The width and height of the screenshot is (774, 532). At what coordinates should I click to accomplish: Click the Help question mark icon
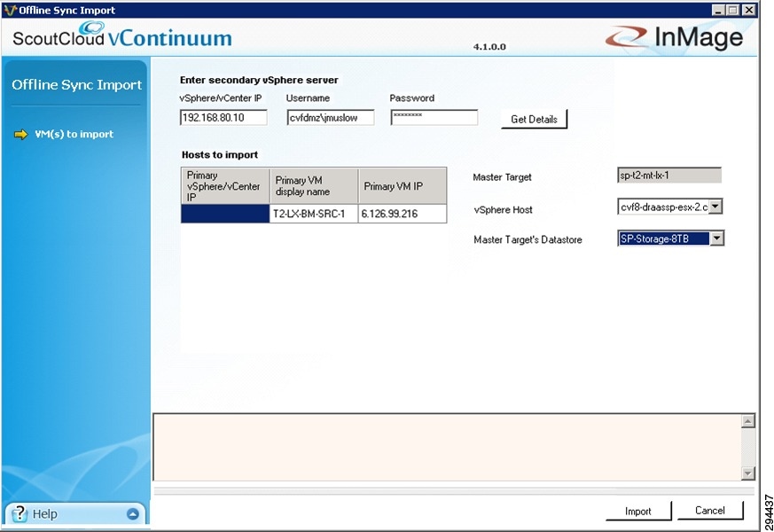(20, 513)
